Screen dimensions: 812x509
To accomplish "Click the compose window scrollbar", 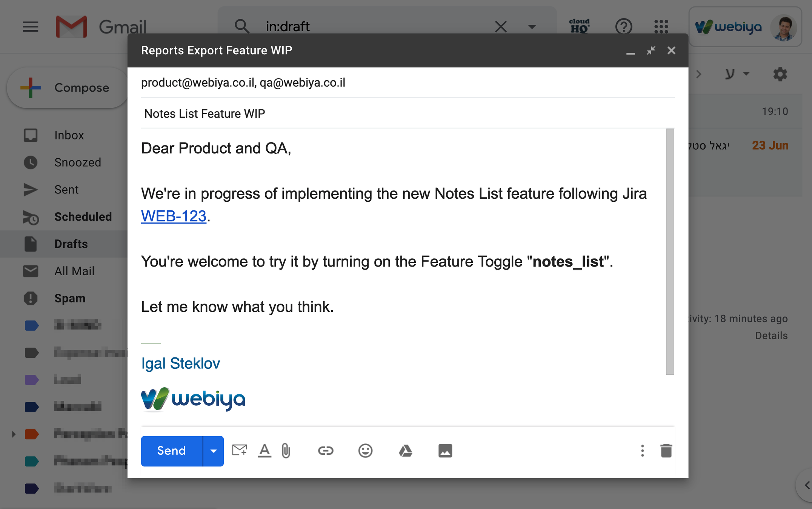I will [670, 251].
